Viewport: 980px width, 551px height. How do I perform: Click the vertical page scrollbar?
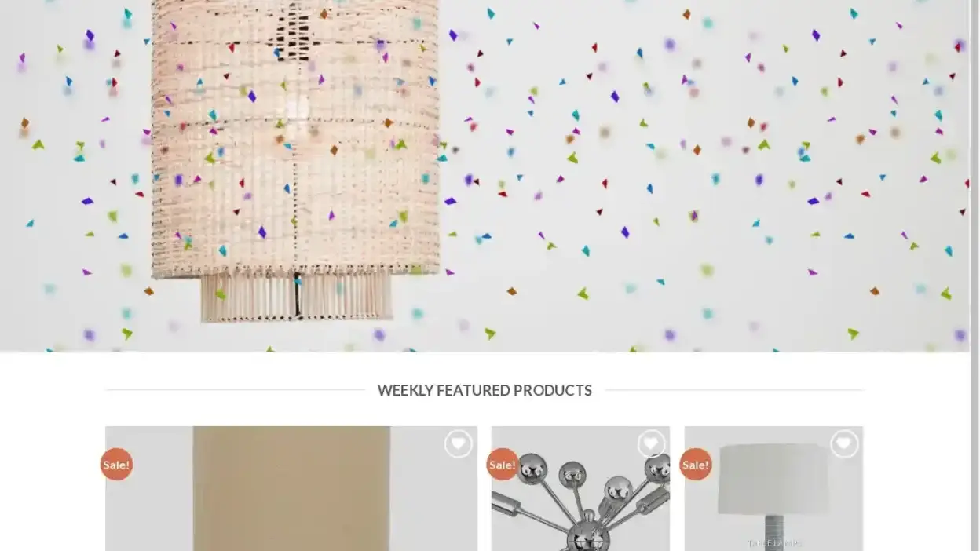tap(975, 275)
